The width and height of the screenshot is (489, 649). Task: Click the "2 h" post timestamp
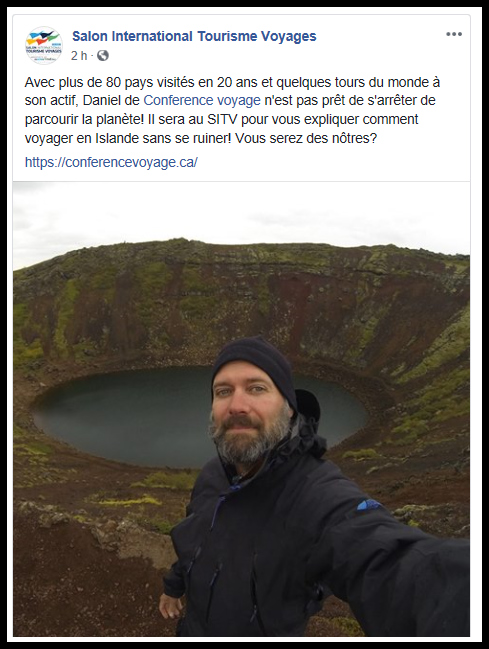point(79,55)
